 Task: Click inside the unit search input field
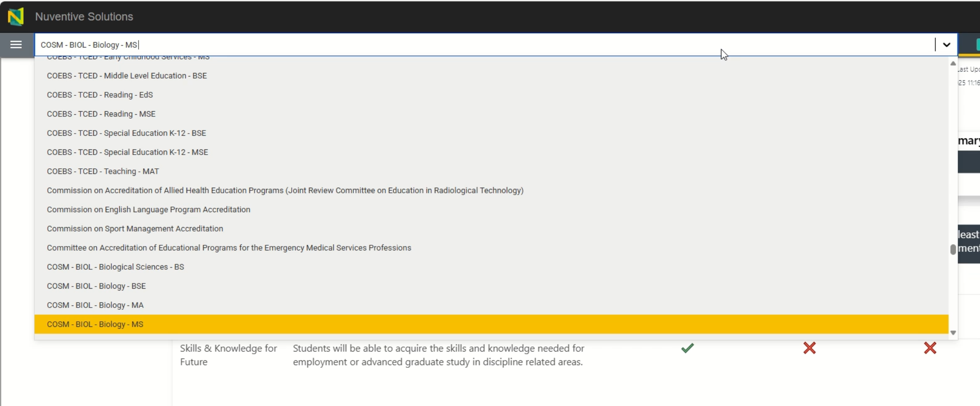(484, 45)
